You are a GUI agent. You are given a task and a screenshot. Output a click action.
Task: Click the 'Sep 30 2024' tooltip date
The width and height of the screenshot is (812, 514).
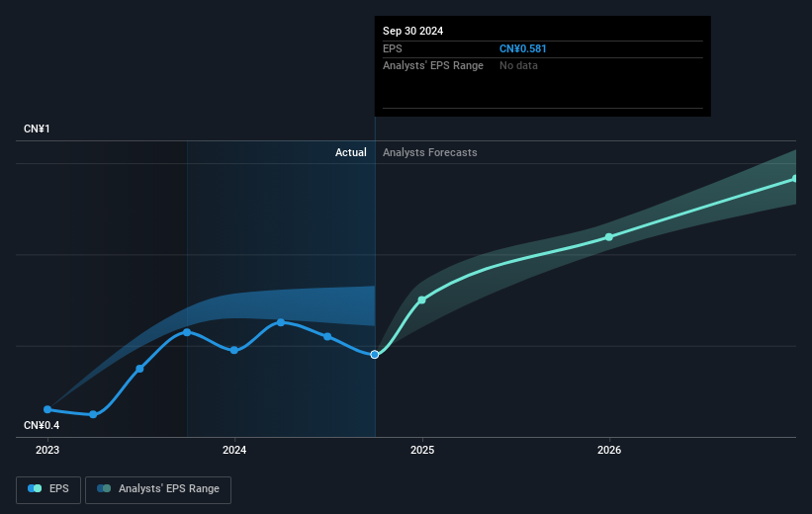click(x=412, y=31)
